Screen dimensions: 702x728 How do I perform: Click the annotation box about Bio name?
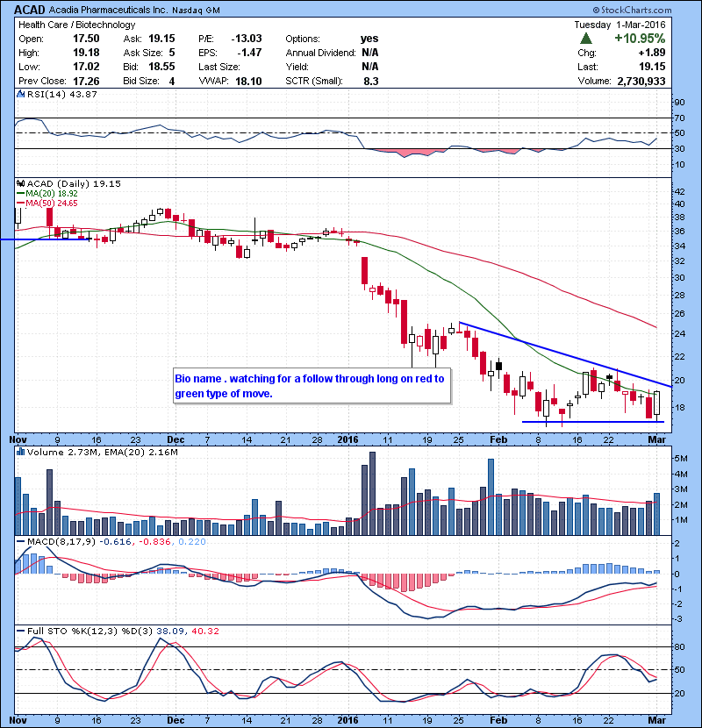click(x=312, y=386)
